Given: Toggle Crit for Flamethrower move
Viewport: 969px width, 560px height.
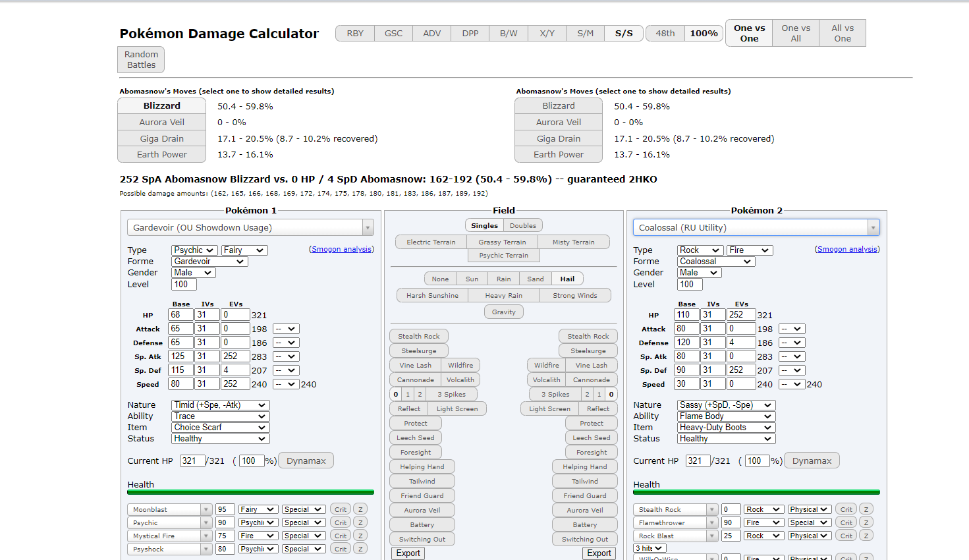Looking at the screenshot, I should point(846,522).
